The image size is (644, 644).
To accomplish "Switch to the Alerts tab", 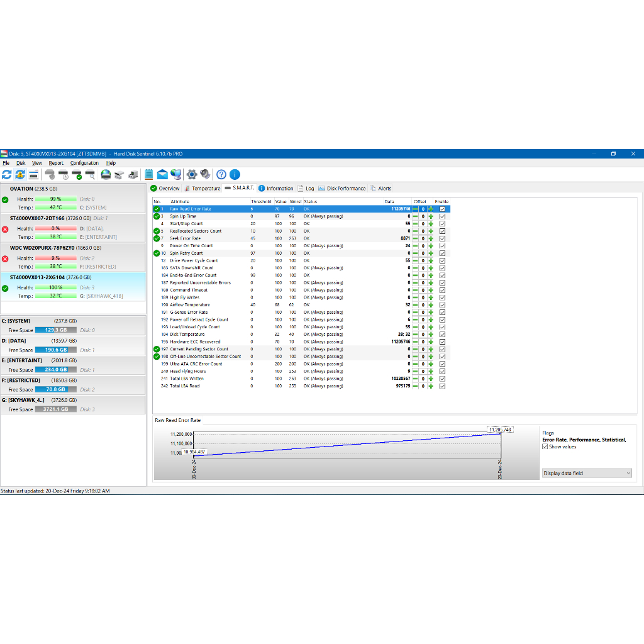I will [380, 189].
